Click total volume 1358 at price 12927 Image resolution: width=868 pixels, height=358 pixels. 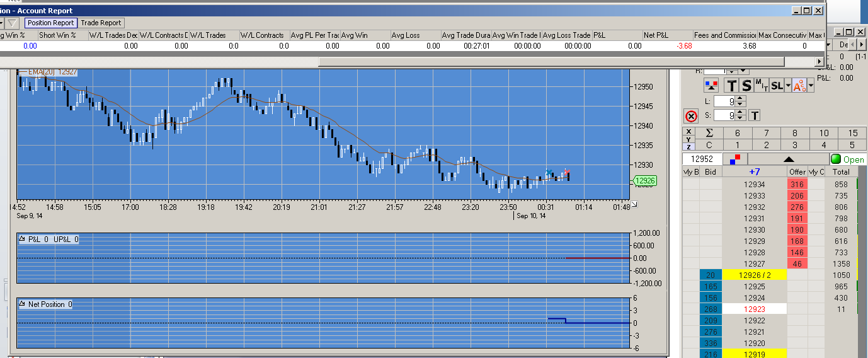click(841, 263)
